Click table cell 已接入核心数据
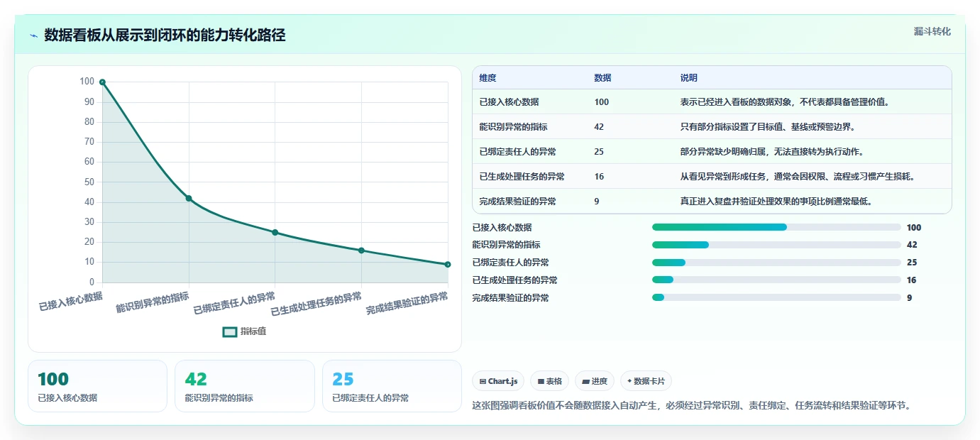 click(509, 102)
